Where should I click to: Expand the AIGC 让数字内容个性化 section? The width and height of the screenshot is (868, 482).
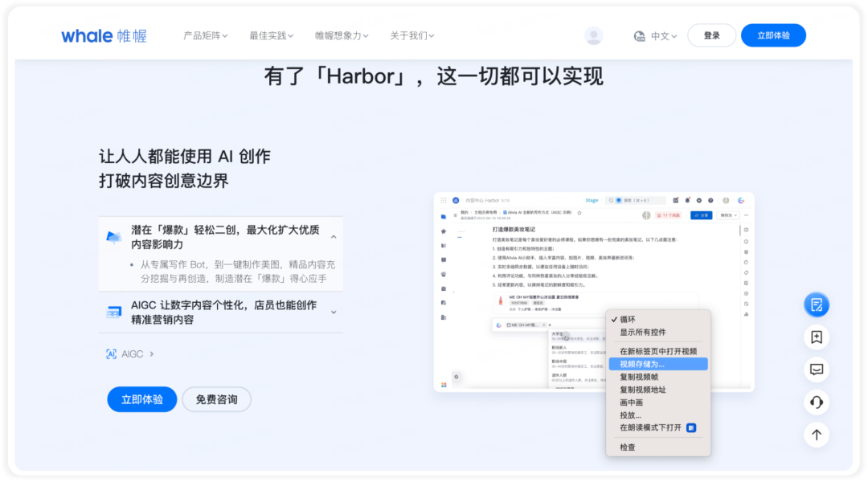click(334, 312)
